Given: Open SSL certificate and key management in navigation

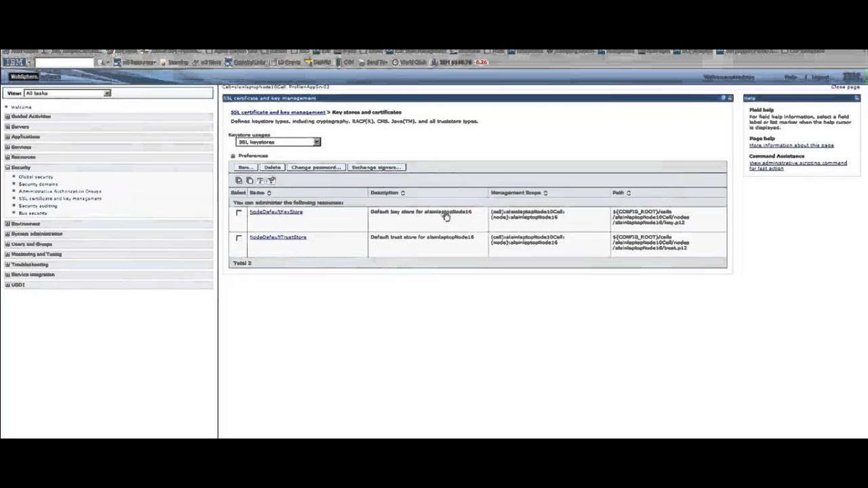Looking at the screenshot, I should [x=60, y=199].
